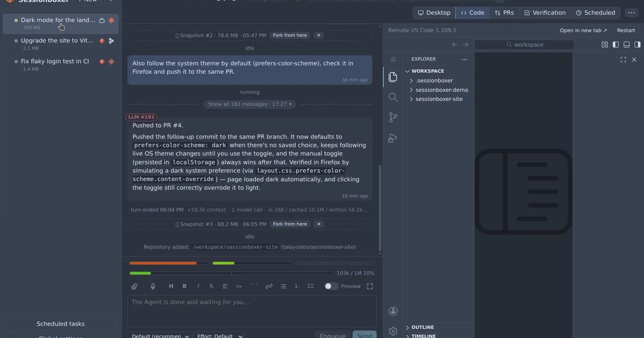644x338 pixels.
Task: Open the VS Code Accounts icon
Action: tap(393, 311)
